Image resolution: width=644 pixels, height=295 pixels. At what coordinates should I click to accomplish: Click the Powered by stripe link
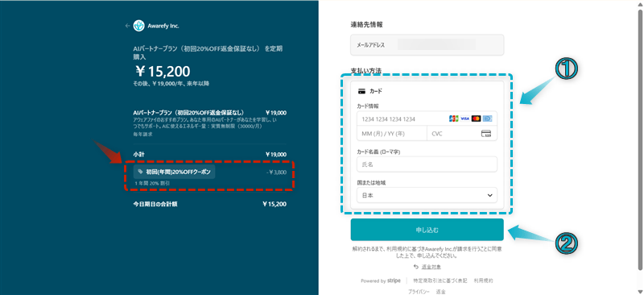[x=380, y=280]
